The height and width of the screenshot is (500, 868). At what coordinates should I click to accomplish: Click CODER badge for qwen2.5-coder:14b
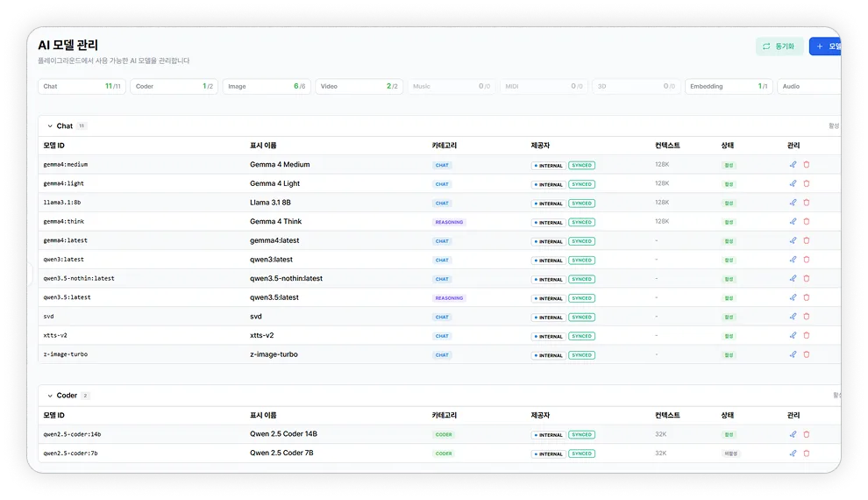click(444, 435)
